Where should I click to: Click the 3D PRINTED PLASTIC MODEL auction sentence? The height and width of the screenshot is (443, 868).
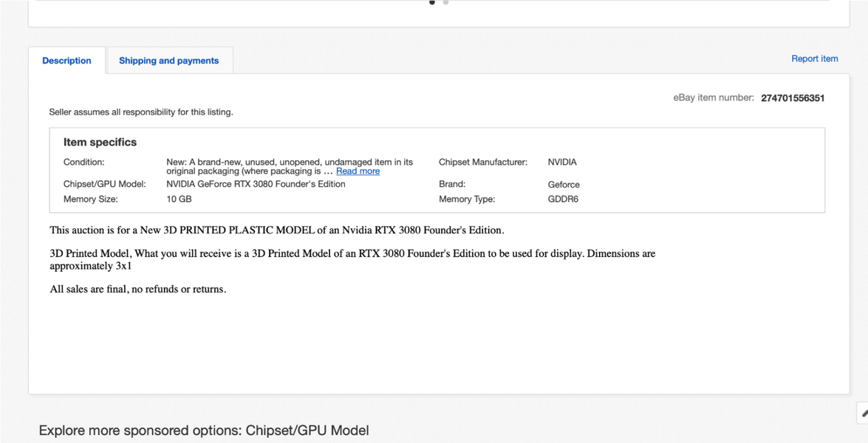click(x=276, y=230)
